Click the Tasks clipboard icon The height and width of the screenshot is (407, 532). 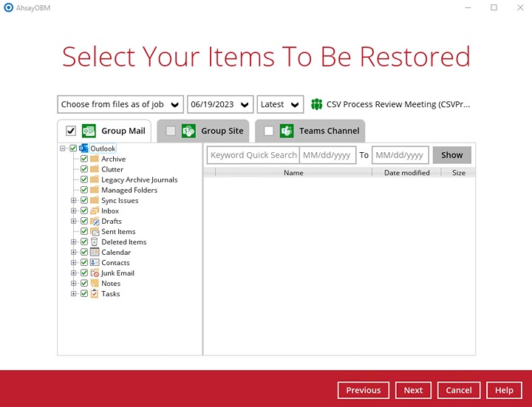coord(95,294)
